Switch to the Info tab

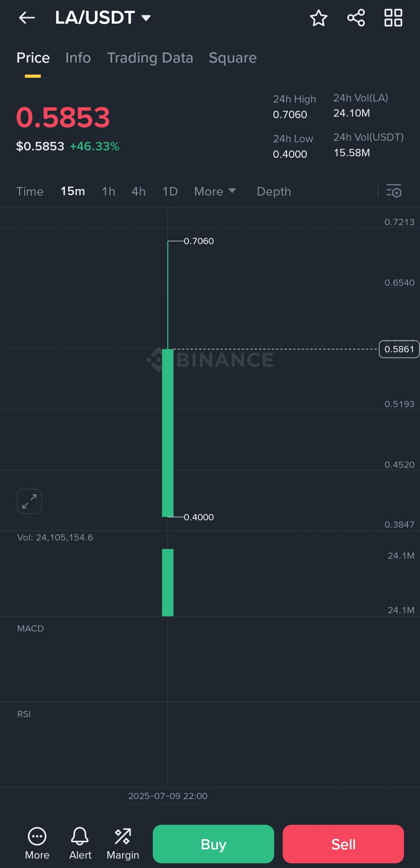(78, 58)
